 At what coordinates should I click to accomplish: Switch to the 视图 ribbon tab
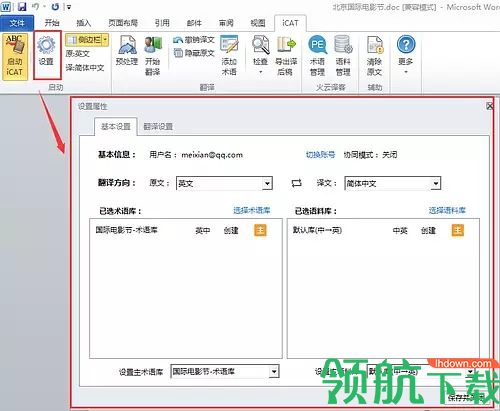pos(258,23)
